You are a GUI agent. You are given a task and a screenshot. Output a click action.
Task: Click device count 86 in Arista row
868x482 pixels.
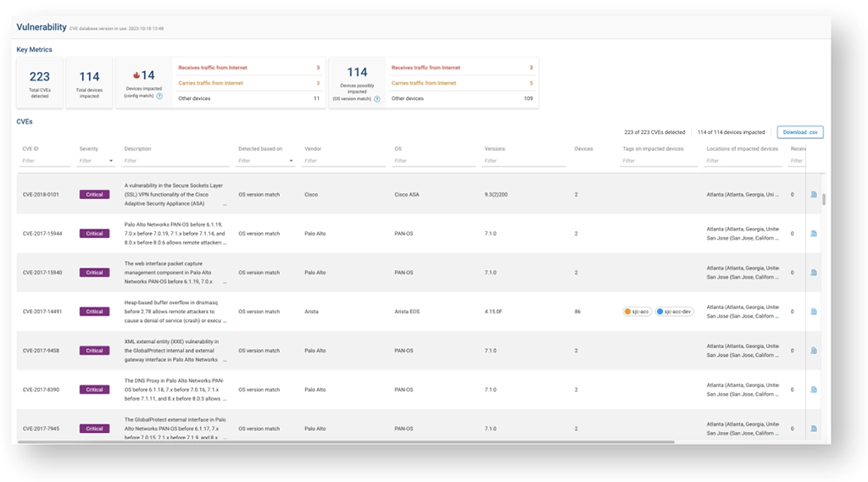tap(577, 312)
